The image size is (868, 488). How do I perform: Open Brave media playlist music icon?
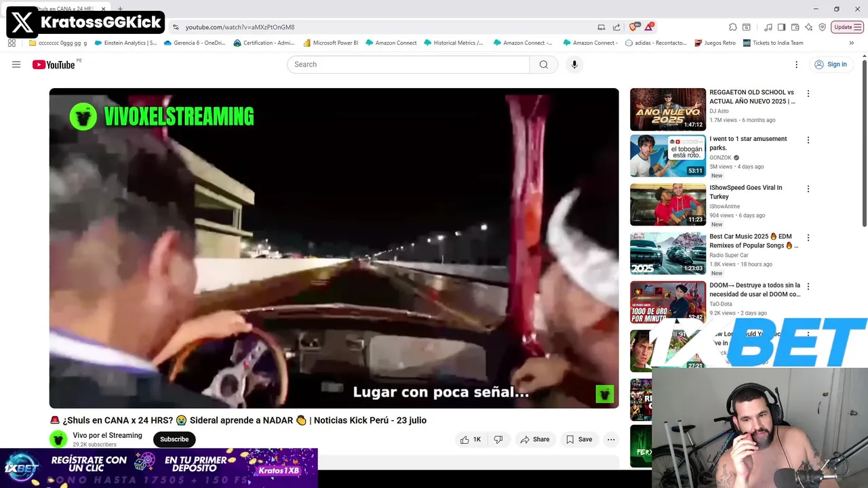point(768,27)
